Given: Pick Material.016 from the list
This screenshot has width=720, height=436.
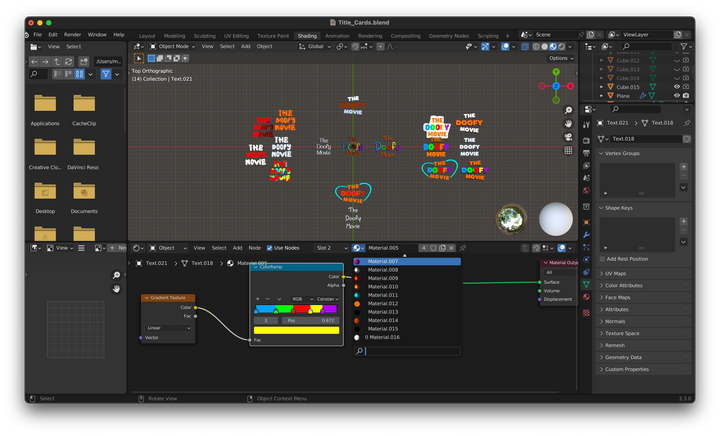Looking at the screenshot, I should (x=407, y=337).
